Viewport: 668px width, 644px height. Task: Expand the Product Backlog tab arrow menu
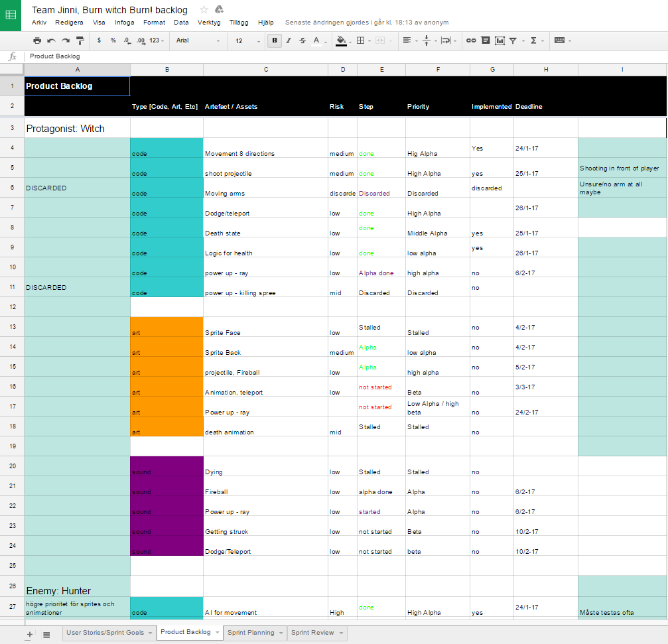pos(217,633)
